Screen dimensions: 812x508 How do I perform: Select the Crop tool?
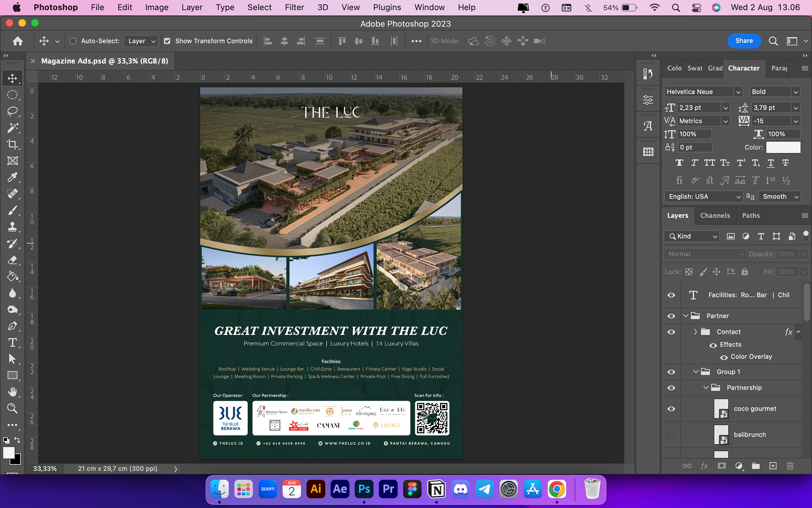tap(12, 144)
